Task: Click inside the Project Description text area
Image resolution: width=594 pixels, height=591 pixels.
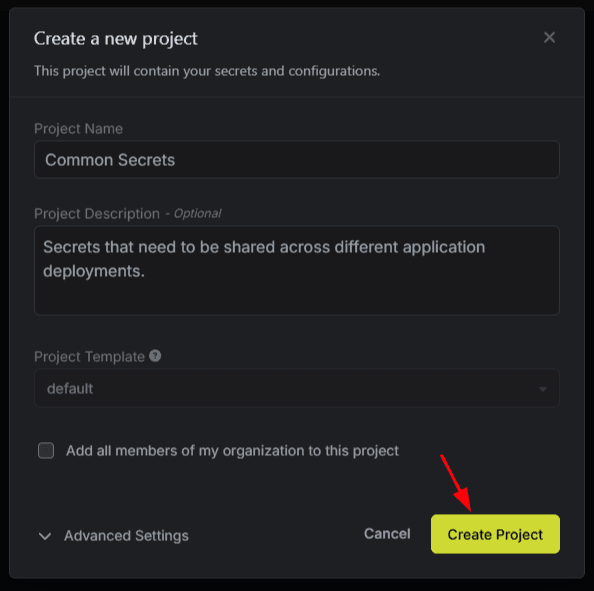Action: click(x=297, y=270)
